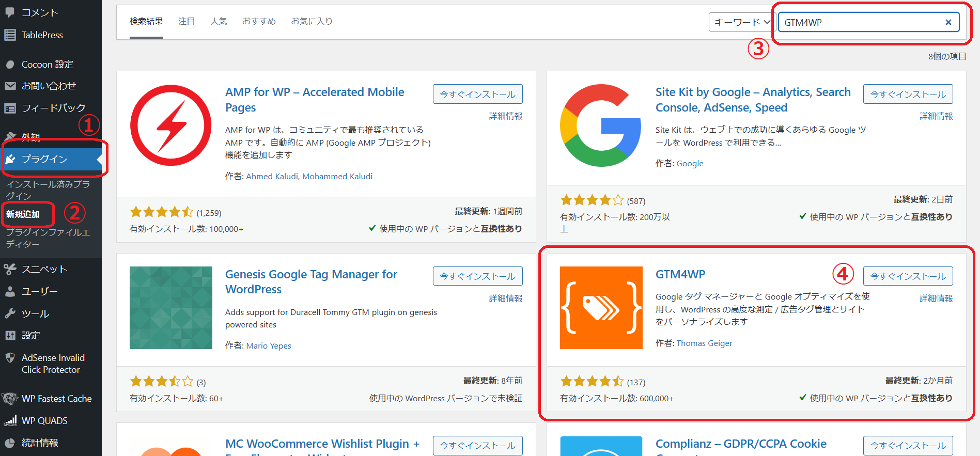Click the プラグイン plug icon
980x456 pixels.
coord(10,159)
